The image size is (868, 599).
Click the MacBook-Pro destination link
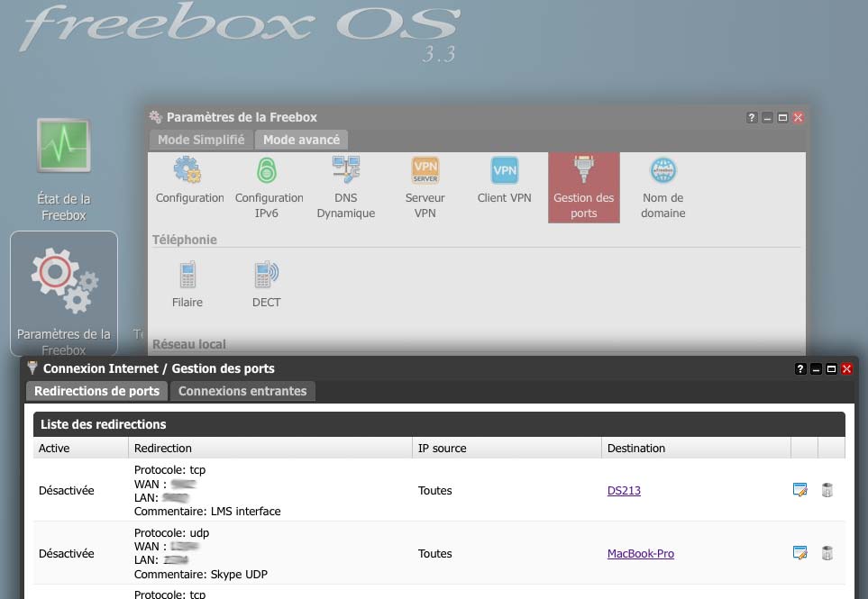point(640,554)
